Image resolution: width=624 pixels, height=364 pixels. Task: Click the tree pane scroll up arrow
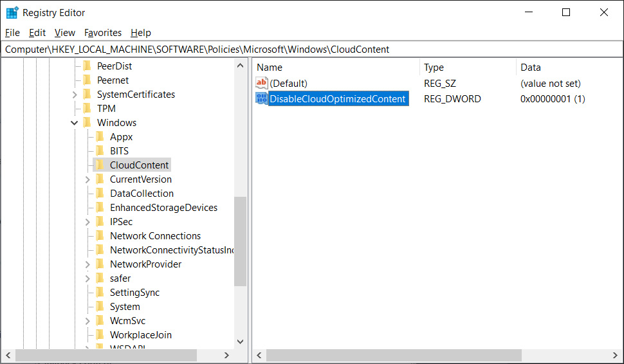coord(240,65)
